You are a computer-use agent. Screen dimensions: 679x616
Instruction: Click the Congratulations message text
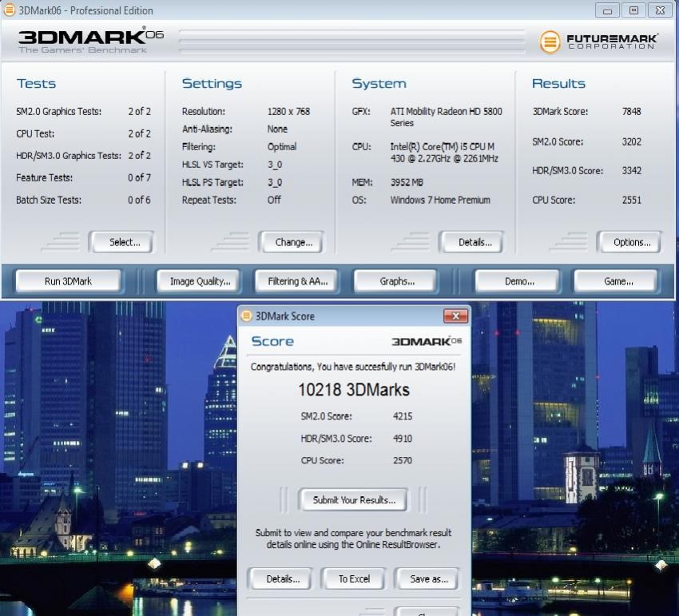coord(353,367)
